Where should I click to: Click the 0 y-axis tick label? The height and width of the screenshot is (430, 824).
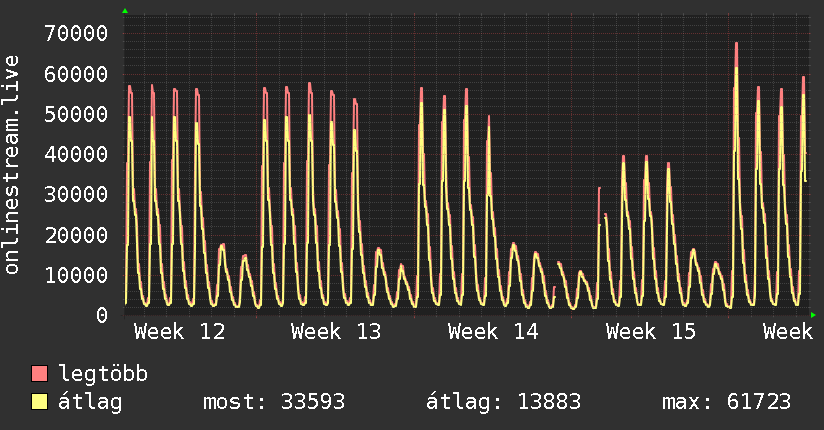[x=102, y=315]
